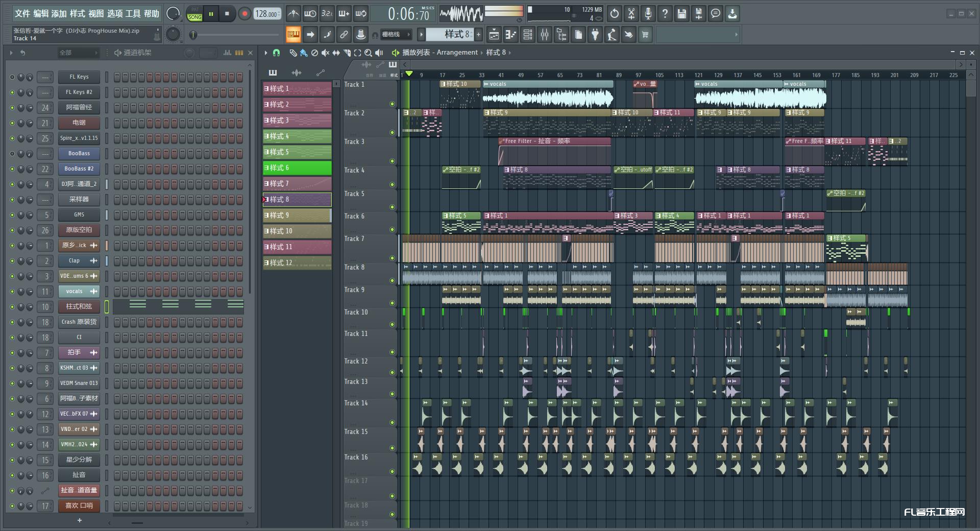
Task: Select the 柱式和弦 channel selector
Action: click(107, 306)
